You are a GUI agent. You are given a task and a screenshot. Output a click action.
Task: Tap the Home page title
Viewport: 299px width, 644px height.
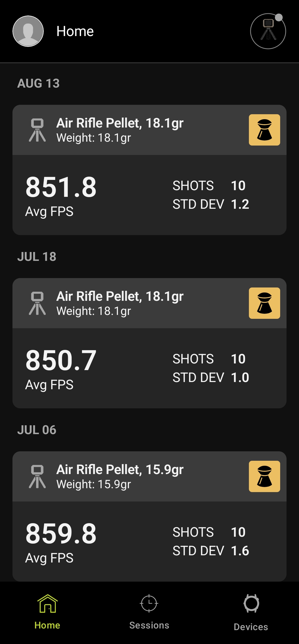[75, 31]
